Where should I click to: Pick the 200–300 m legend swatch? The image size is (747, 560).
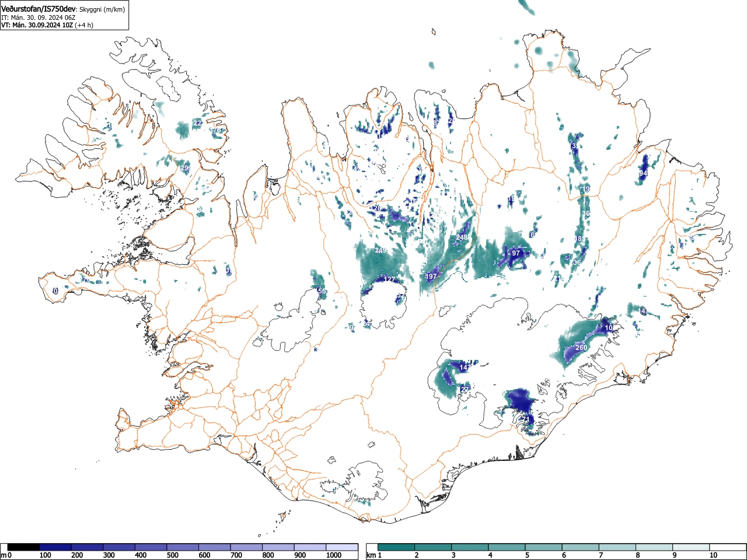tap(88, 547)
